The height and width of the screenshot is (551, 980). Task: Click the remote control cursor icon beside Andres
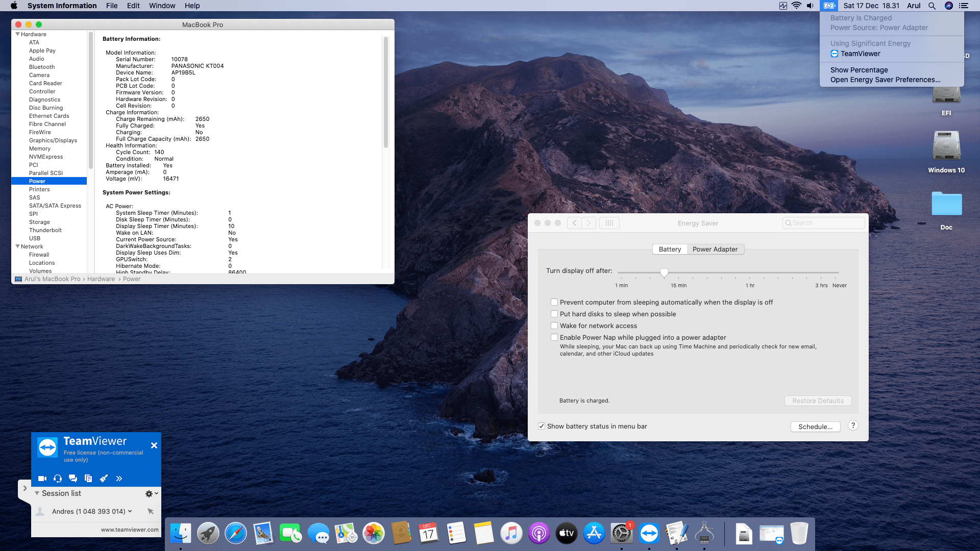[151, 511]
